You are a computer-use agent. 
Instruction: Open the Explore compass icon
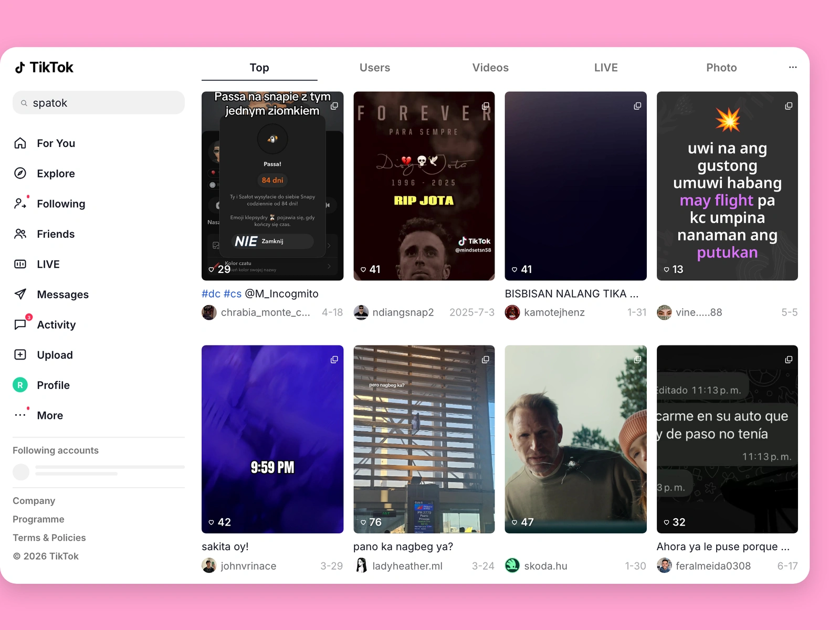[x=20, y=173]
